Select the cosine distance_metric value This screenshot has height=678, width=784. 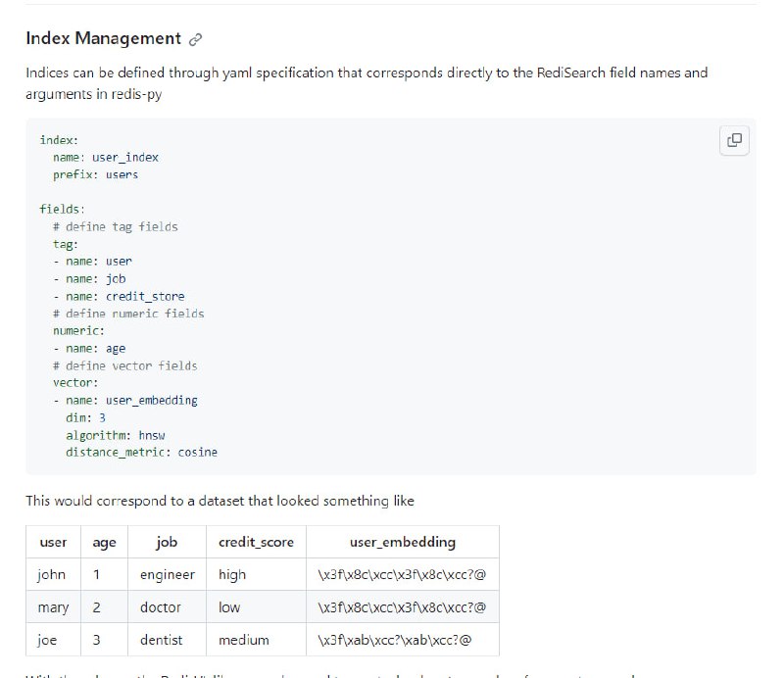[197, 453]
